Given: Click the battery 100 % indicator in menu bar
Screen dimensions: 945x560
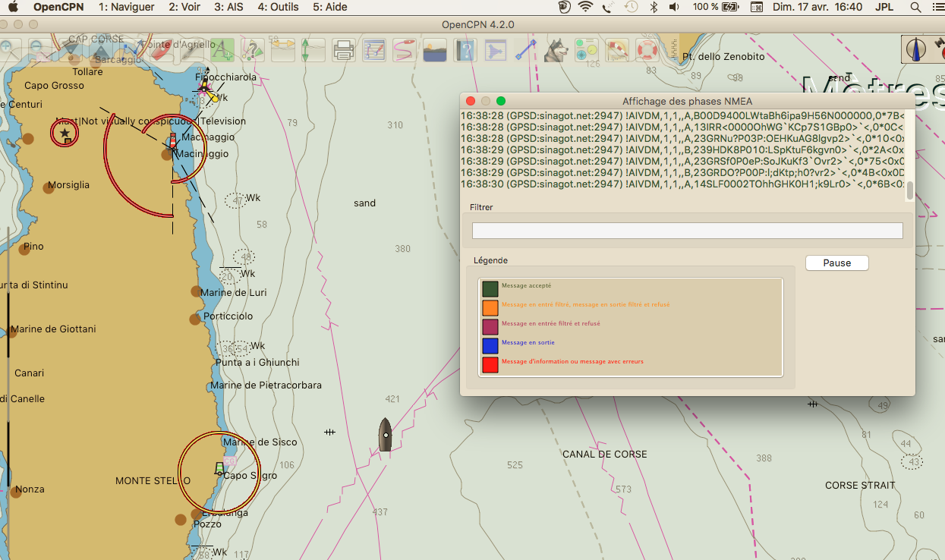Looking at the screenshot, I should 714,7.
